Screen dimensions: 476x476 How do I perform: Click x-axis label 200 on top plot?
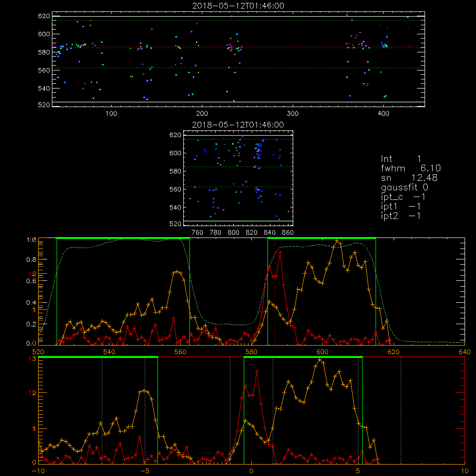tap(202, 114)
